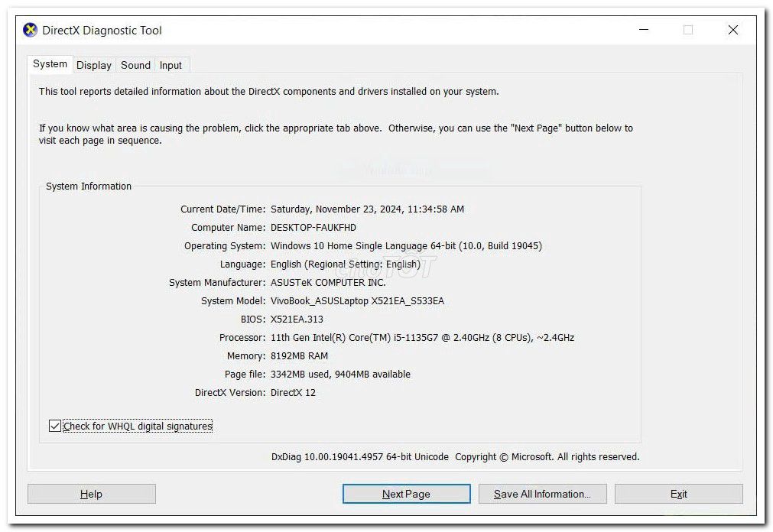This screenshot has height=532, width=773.
Task: Click the Help button
Action: [91, 494]
